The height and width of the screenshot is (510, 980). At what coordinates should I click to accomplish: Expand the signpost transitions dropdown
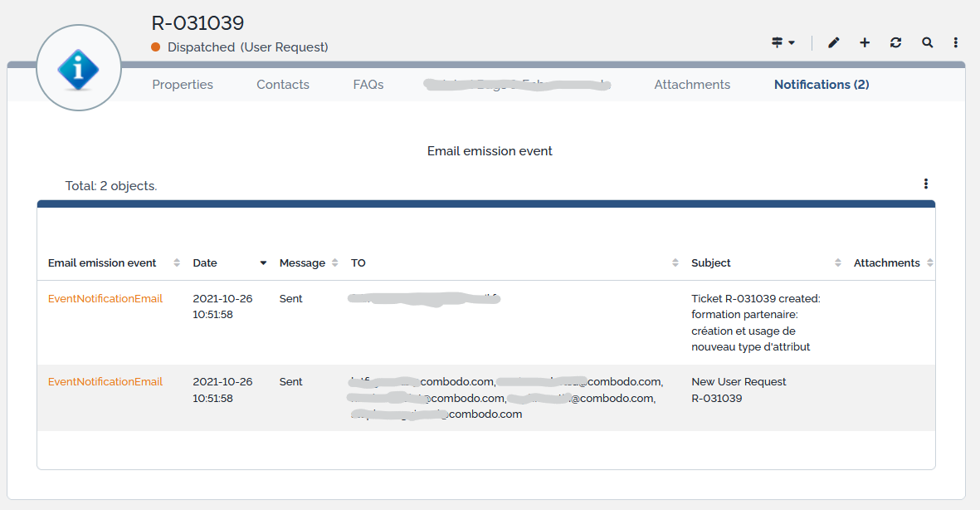click(783, 42)
